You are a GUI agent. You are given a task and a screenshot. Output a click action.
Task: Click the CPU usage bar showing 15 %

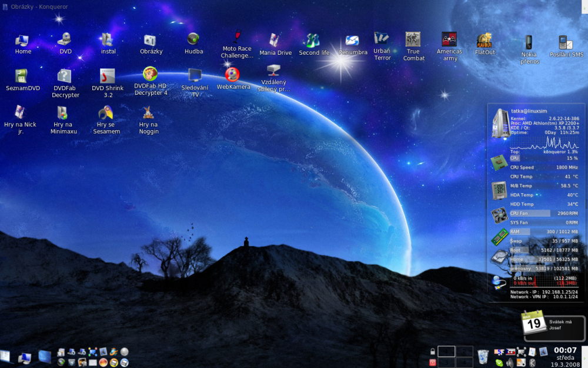coord(544,158)
